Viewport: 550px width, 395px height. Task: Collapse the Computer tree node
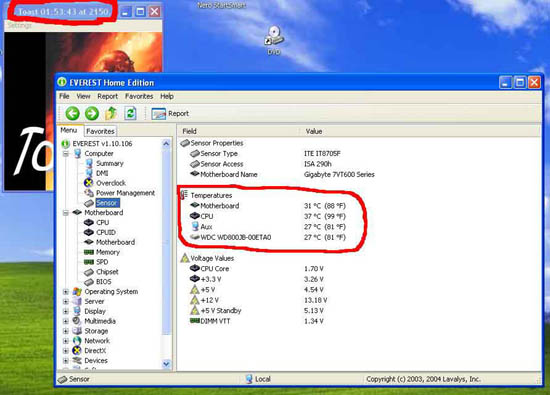click(x=66, y=154)
